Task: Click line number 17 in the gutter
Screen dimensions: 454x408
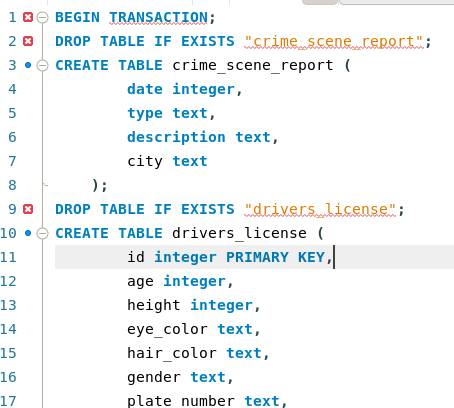Action: coord(8,401)
